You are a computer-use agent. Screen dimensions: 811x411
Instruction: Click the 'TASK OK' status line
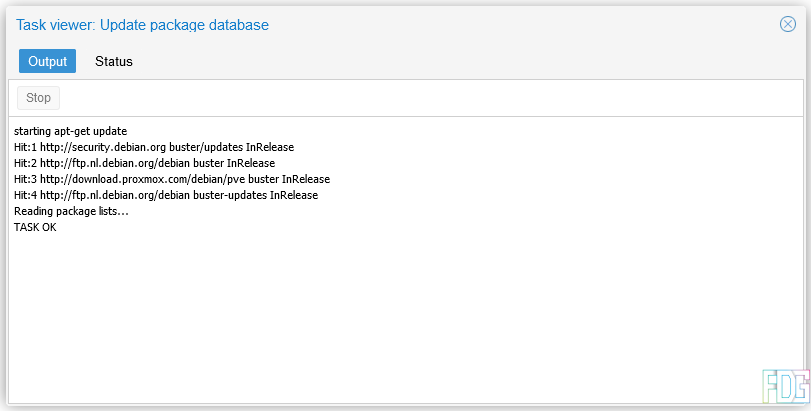[x=35, y=227]
